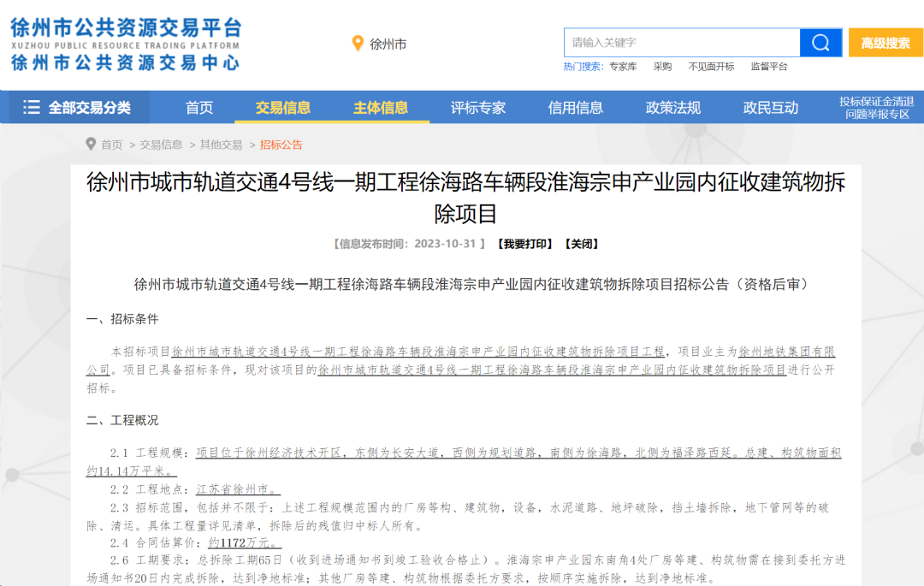Viewport: 924px width, 586px height.
Task: Open the 信用信息 nav tab
Action: click(576, 108)
